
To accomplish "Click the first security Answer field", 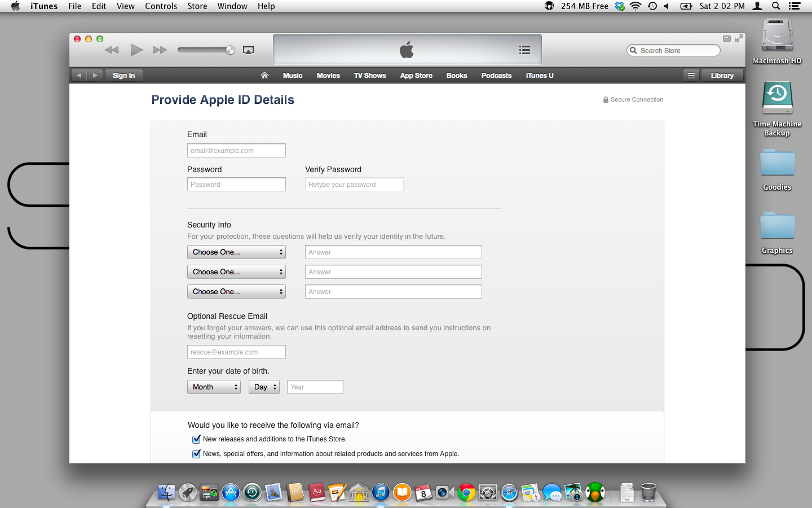I will (394, 252).
